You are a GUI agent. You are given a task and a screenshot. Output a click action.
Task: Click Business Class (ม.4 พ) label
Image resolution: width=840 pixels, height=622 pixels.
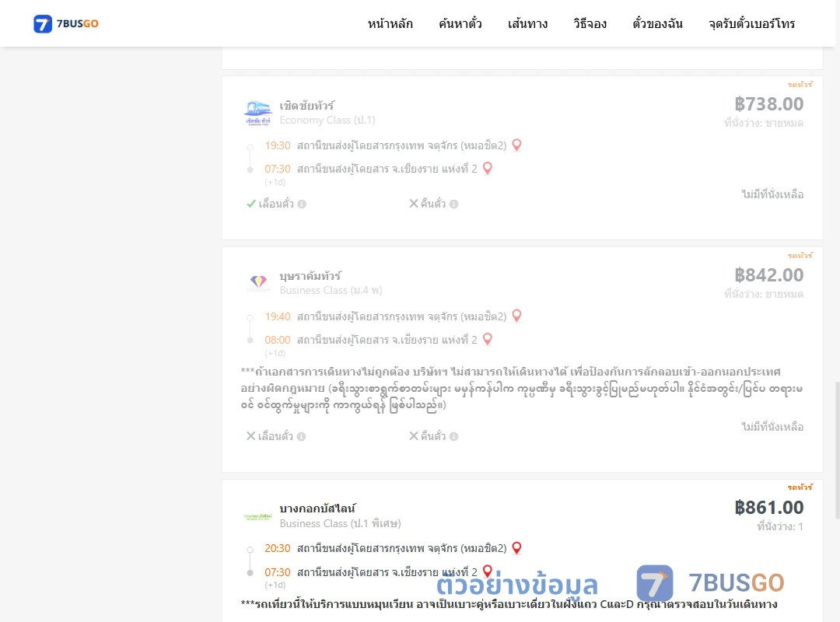click(331, 290)
